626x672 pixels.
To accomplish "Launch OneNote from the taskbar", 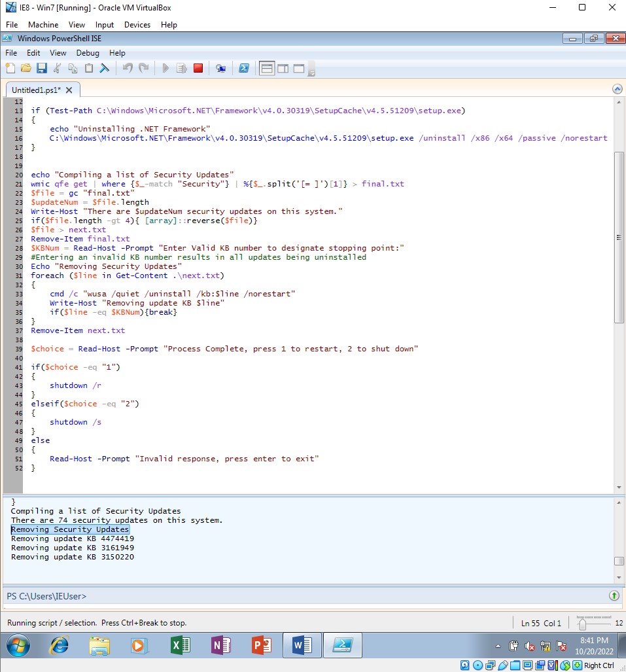I will click(221, 645).
